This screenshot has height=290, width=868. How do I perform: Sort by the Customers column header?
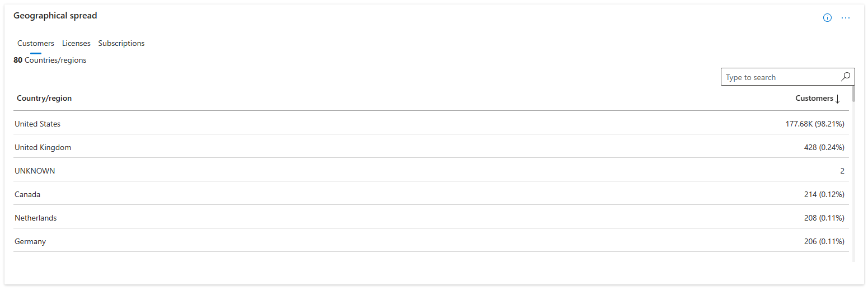(x=814, y=98)
